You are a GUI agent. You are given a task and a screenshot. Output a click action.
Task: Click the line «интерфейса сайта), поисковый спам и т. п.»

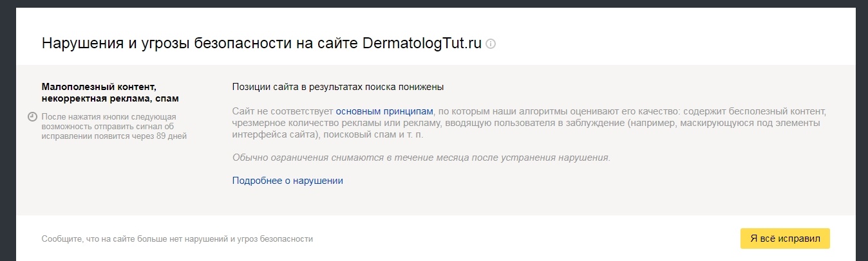328,136
